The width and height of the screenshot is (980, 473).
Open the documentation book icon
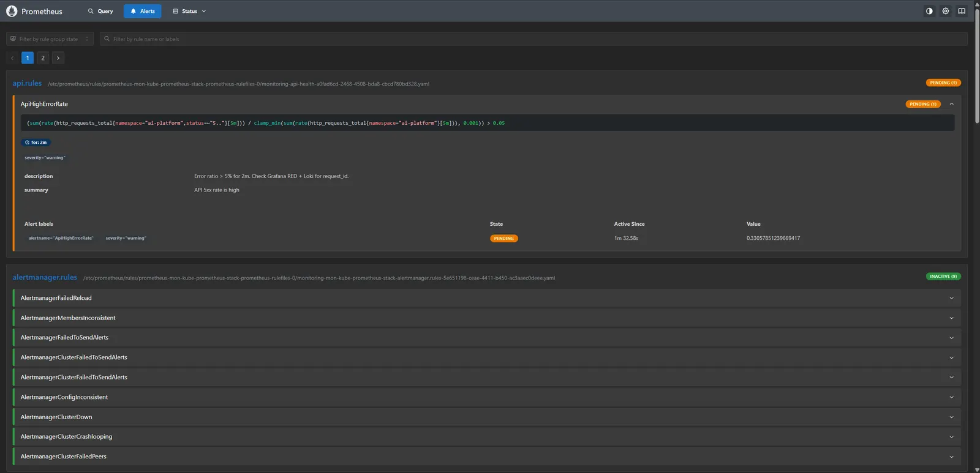coord(962,11)
